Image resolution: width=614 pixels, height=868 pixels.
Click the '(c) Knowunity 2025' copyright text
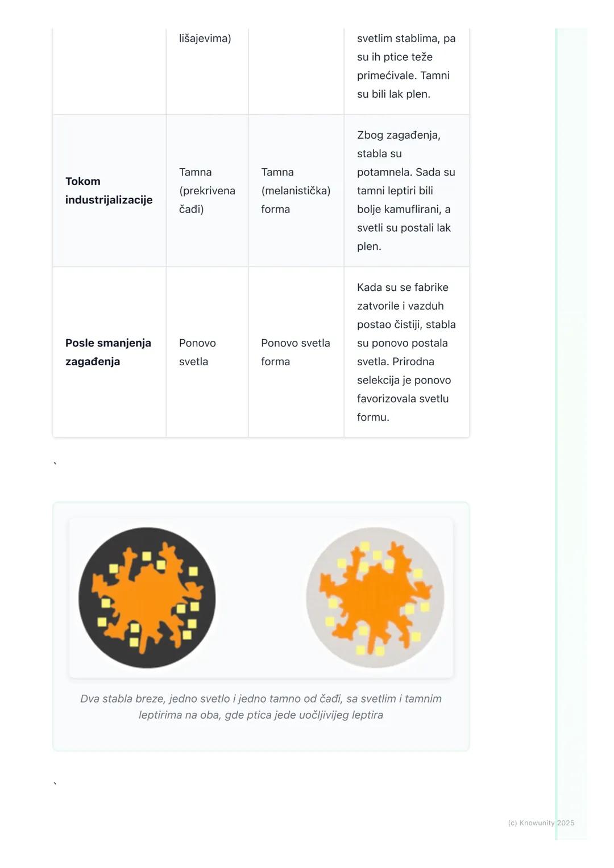click(x=541, y=823)
